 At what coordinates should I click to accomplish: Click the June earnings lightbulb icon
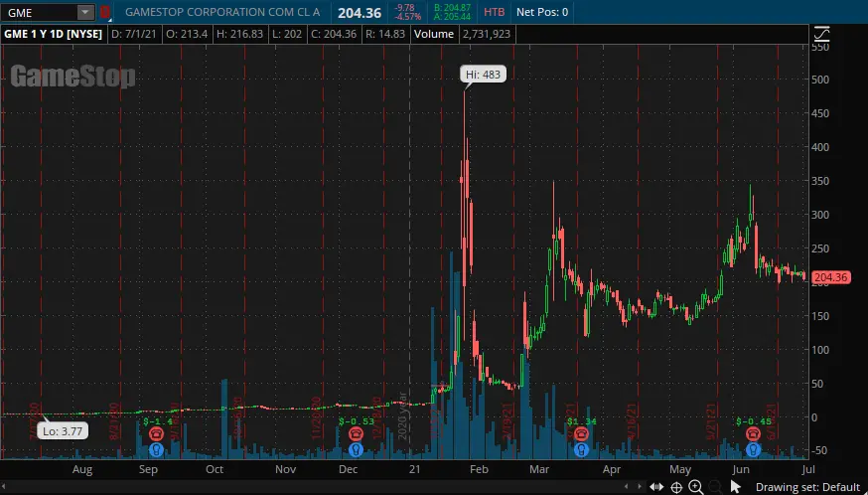(x=753, y=449)
